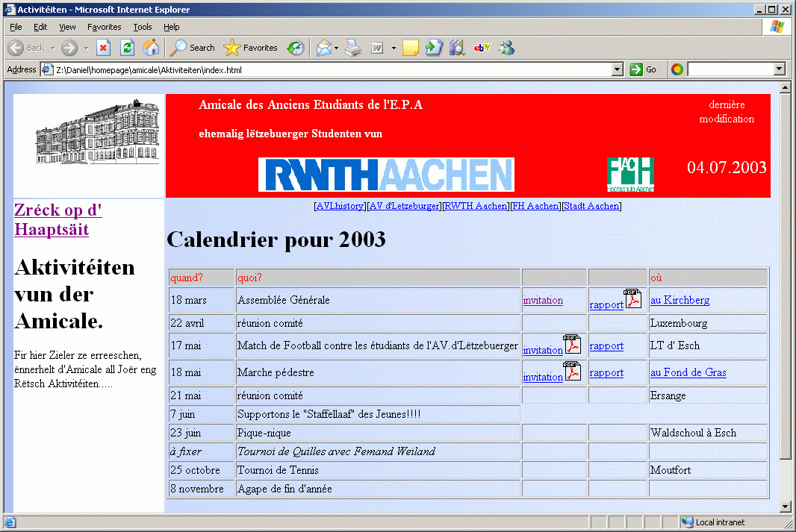The height and width of the screenshot is (532, 796).
Task: Click the PDF icon in the 18 mars row
Action: point(632,298)
